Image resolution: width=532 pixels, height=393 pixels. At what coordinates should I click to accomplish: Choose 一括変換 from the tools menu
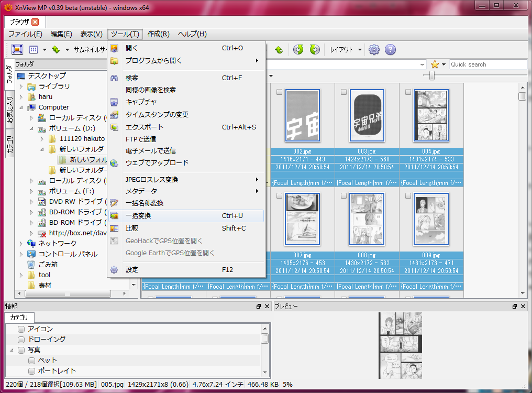pos(186,216)
